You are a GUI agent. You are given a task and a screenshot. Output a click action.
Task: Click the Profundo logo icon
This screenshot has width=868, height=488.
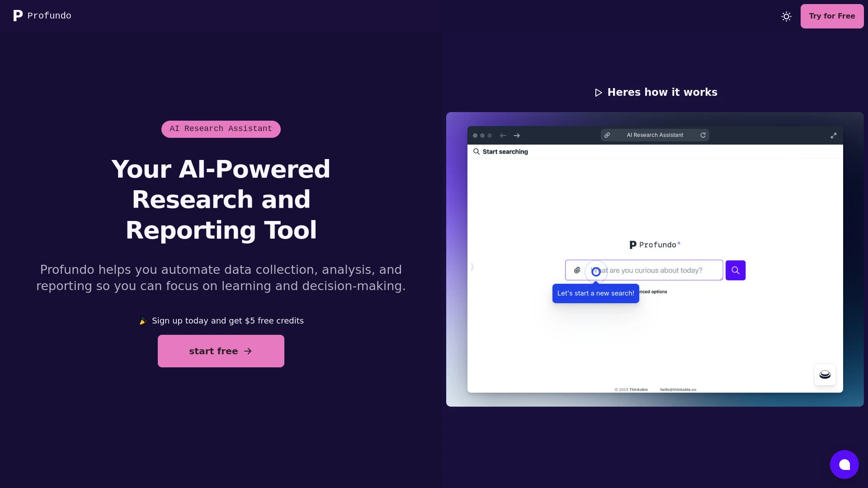coord(17,15)
